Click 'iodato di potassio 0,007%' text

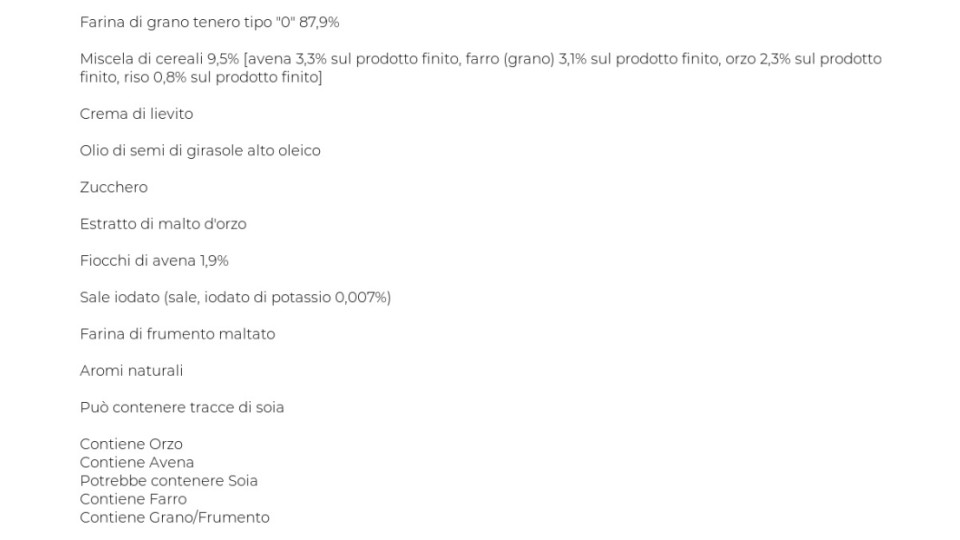pos(295,298)
